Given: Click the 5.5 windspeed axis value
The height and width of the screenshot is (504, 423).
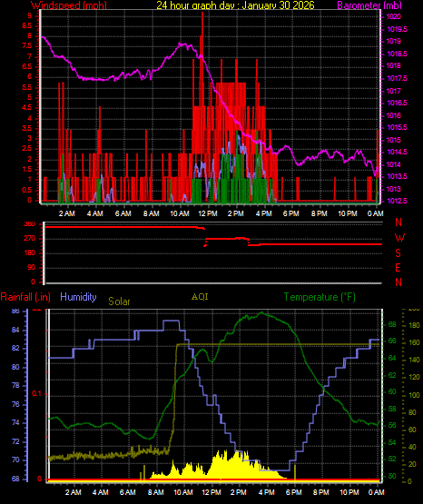Looking at the screenshot, I should (x=26, y=87).
